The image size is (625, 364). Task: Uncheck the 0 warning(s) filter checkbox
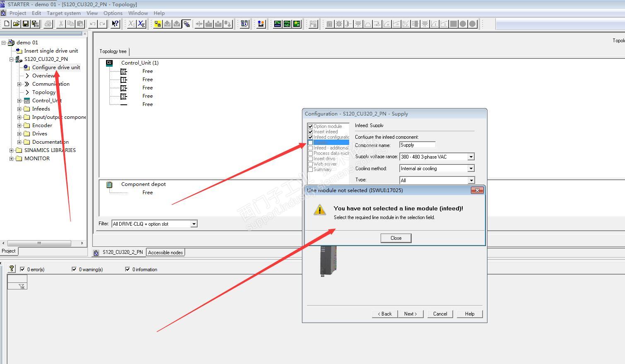click(x=74, y=269)
